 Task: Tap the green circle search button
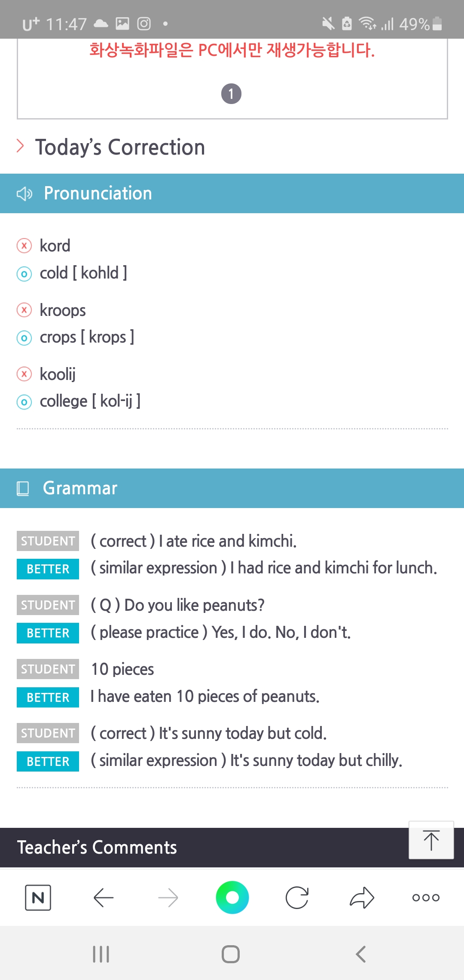point(232,897)
